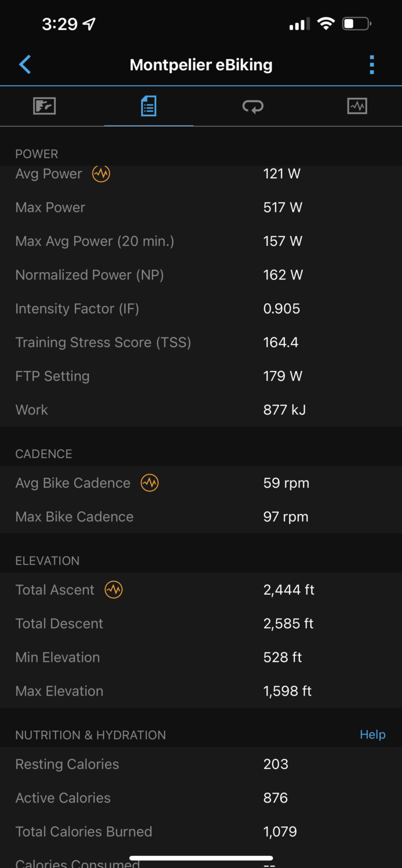Tap the Wi-Fi status icon
402x868 pixels.
326,24
